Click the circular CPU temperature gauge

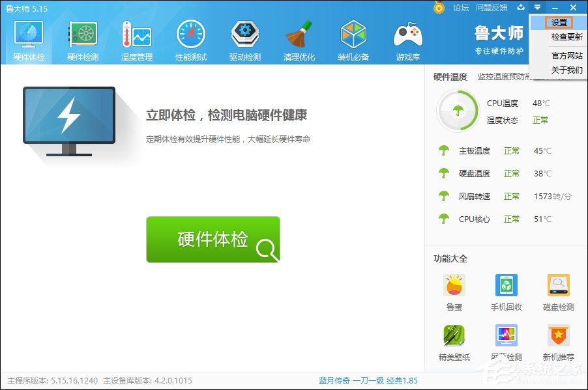(x=457, y=111)
